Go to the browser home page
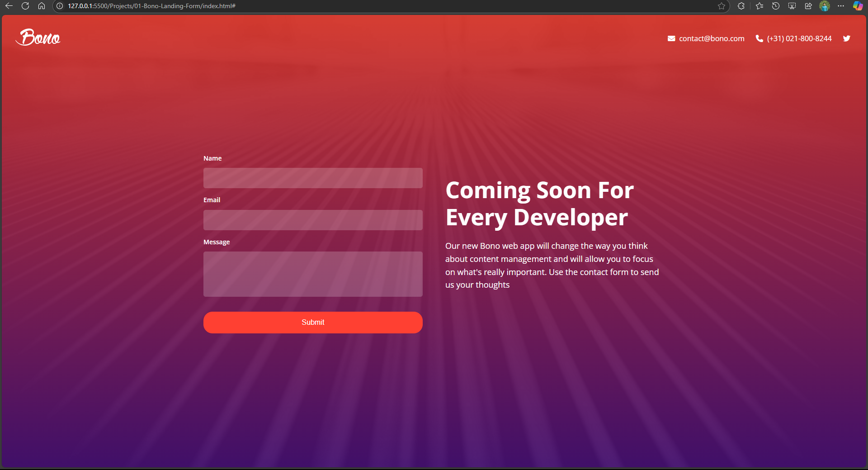The width and height of the screenshot is (868, 470). [x=42, y=6]
